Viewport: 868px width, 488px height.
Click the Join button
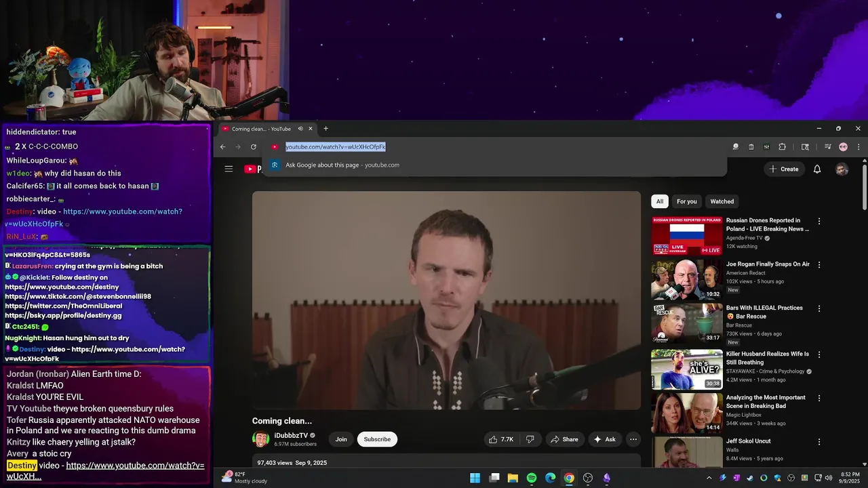(x=341, y=439)
